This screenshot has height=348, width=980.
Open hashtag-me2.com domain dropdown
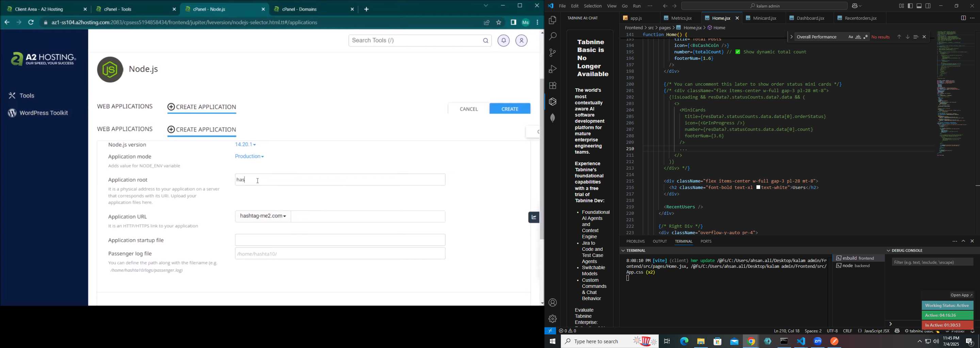coord(263,216)
